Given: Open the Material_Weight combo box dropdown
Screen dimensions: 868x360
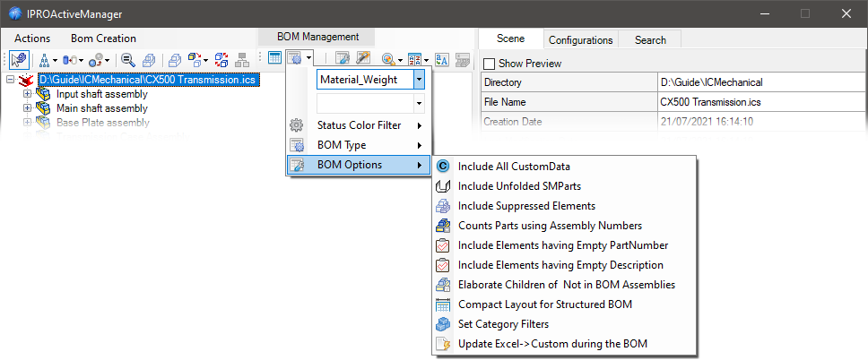Looking at the screenshot, I should 419,80.
